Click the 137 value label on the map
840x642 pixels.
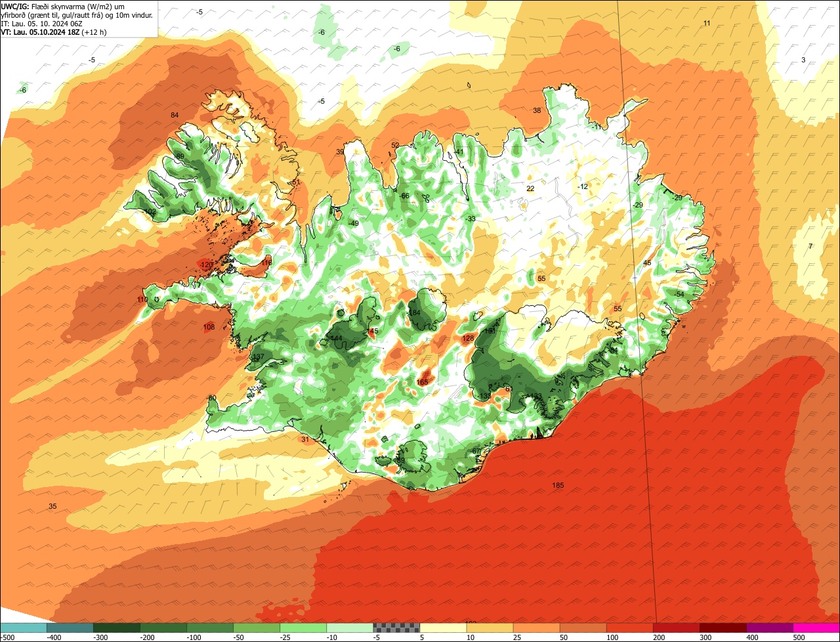[259, 357]
